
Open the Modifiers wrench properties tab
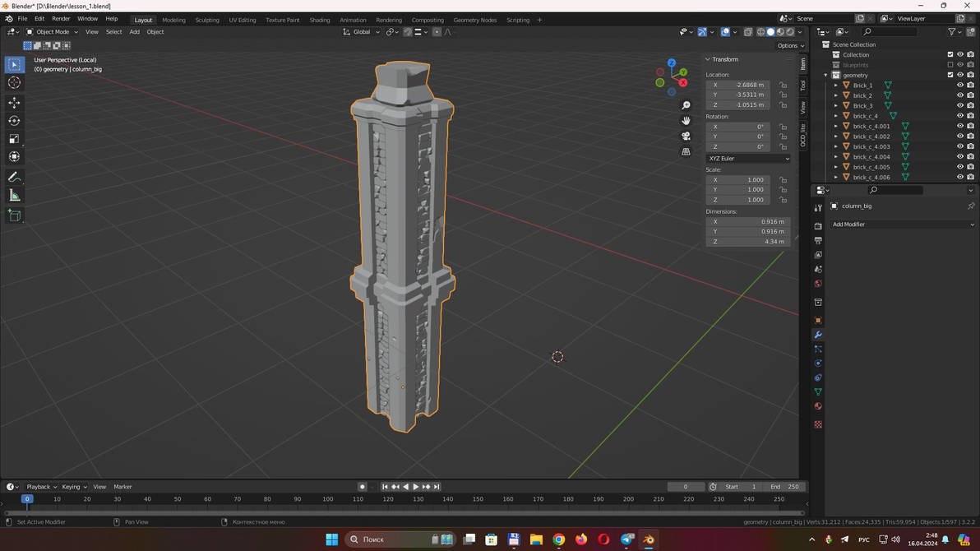click(x=818, y=335)
